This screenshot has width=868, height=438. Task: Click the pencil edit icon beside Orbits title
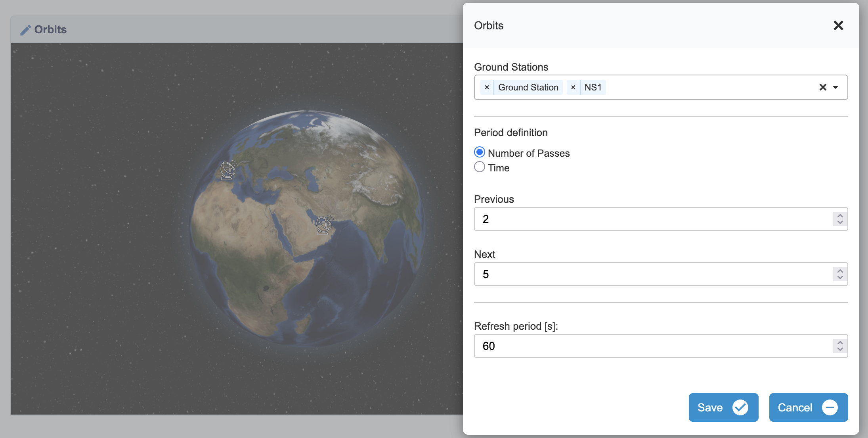click(x=25, y=29)
